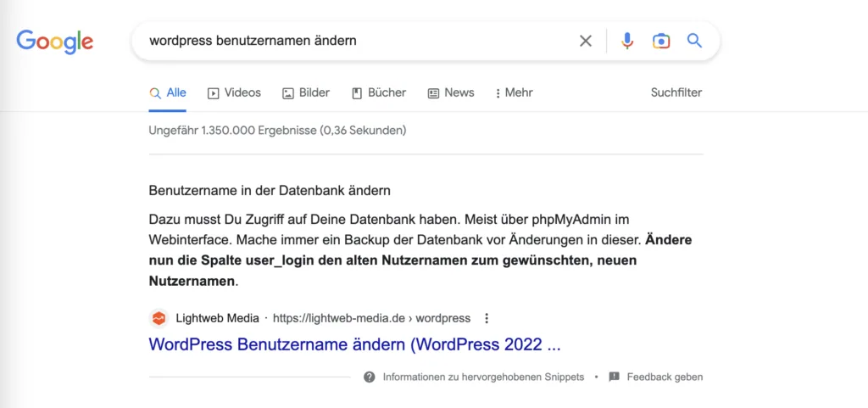Click the snippet heading Benutzername in der Datenbank ändern

click(x=270, y=191)
